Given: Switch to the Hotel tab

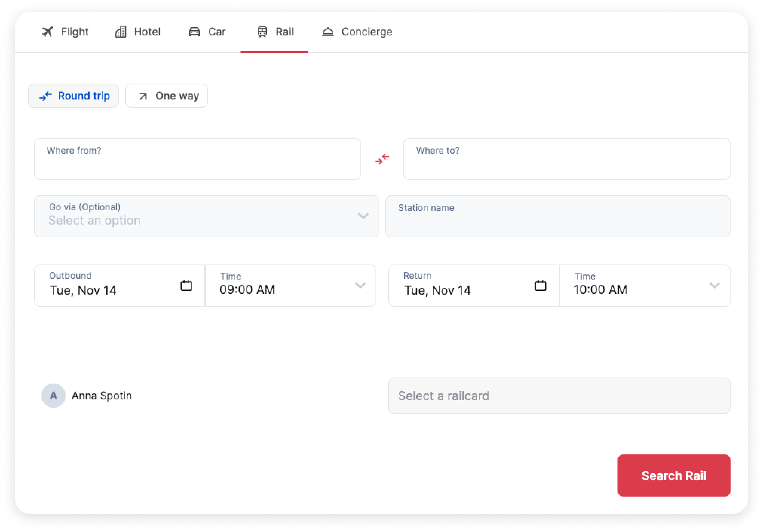Looking at the screenshot, I should click(x=138, y=32).
